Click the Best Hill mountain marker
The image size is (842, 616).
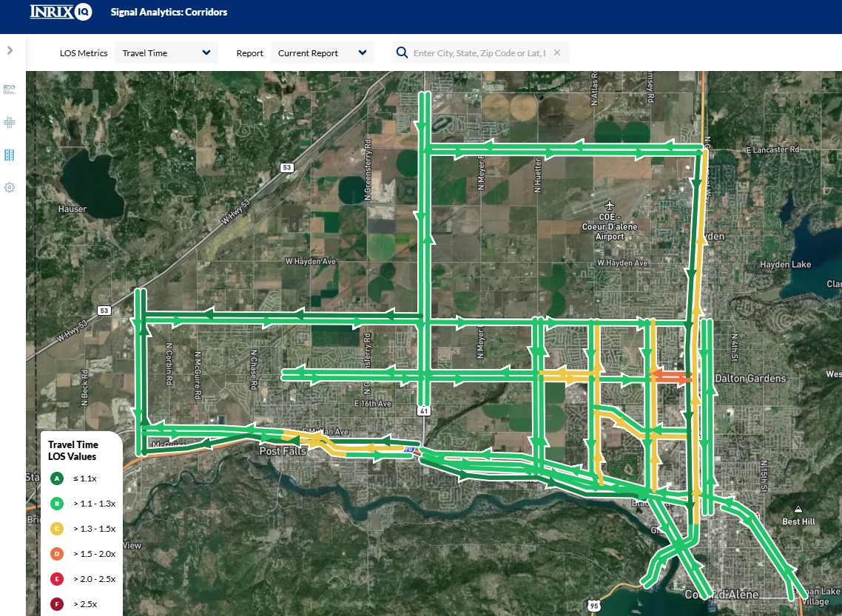798,509
